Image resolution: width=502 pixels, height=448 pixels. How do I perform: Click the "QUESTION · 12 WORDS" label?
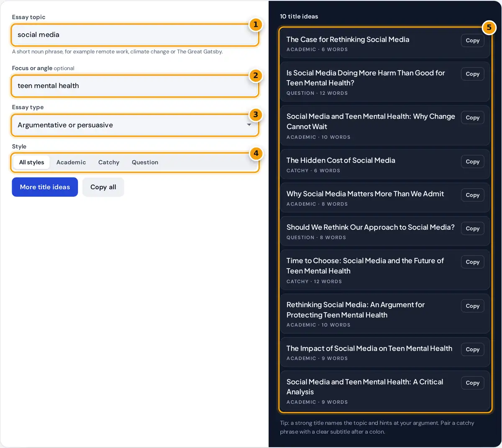click(x=317, y=93)
